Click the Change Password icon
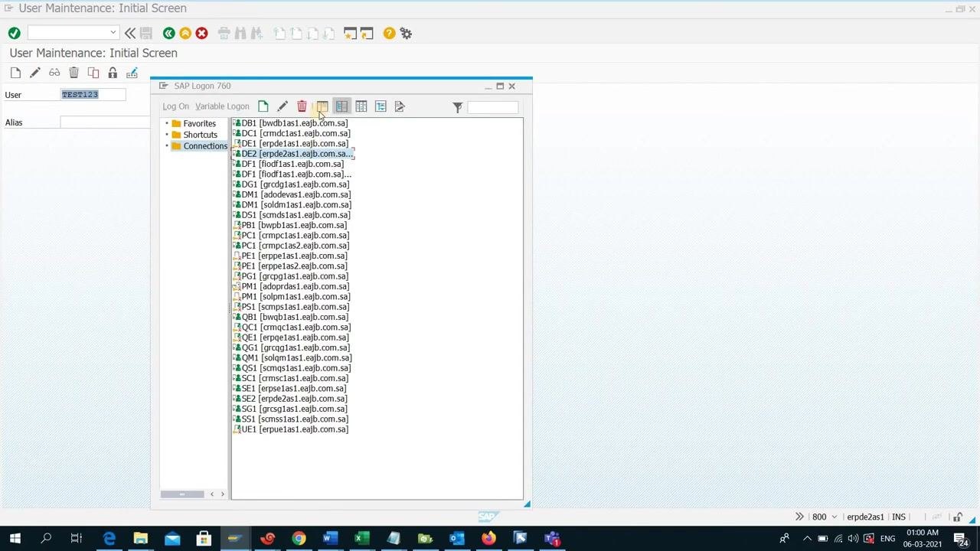The width and height of the screenshot is (980, 551). (132, 73)
